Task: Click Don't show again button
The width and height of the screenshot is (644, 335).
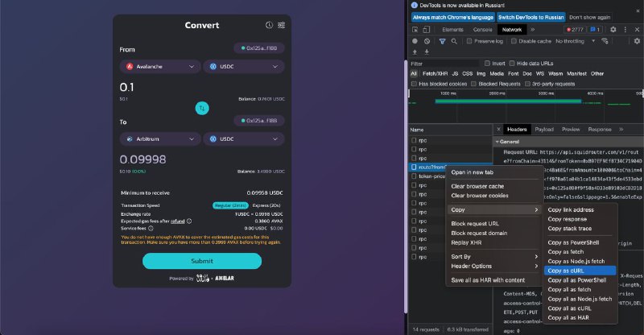Action: (589, 17)
